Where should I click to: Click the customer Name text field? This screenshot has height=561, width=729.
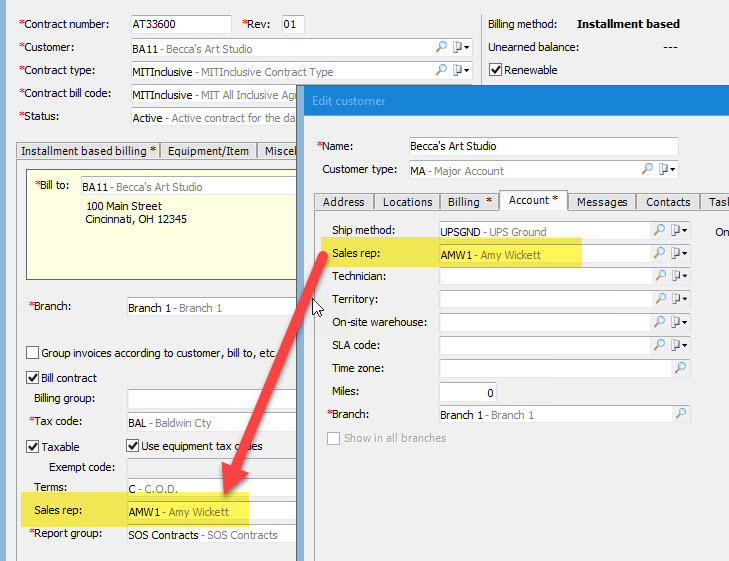pos(543,146)
